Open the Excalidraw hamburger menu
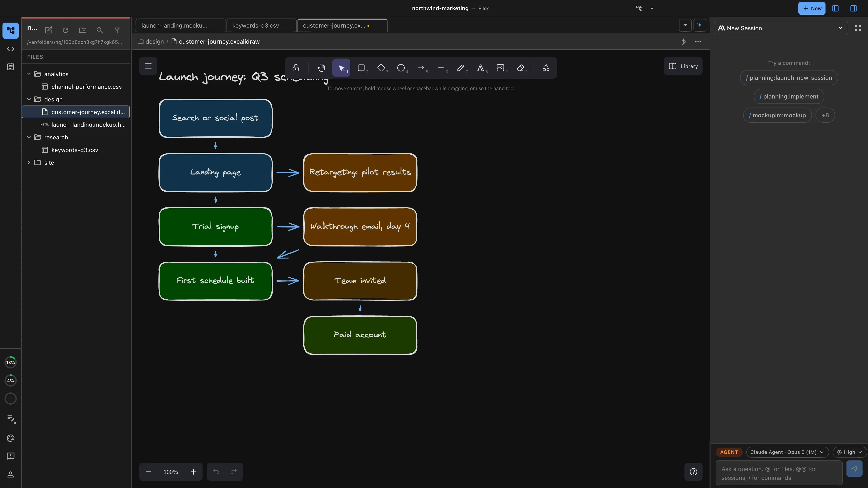The image size is (868, 488). pyautogui.click(x=148, y=66)
